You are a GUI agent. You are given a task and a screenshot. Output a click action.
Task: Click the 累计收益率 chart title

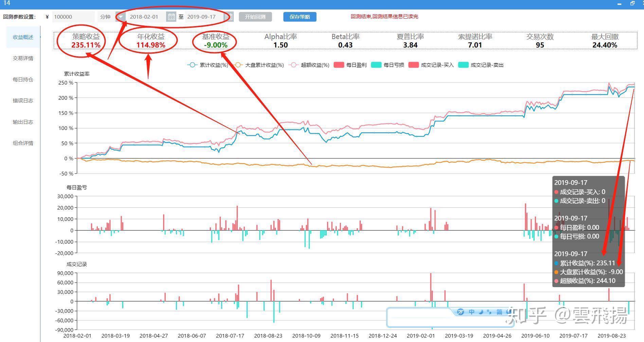(77, 74)
